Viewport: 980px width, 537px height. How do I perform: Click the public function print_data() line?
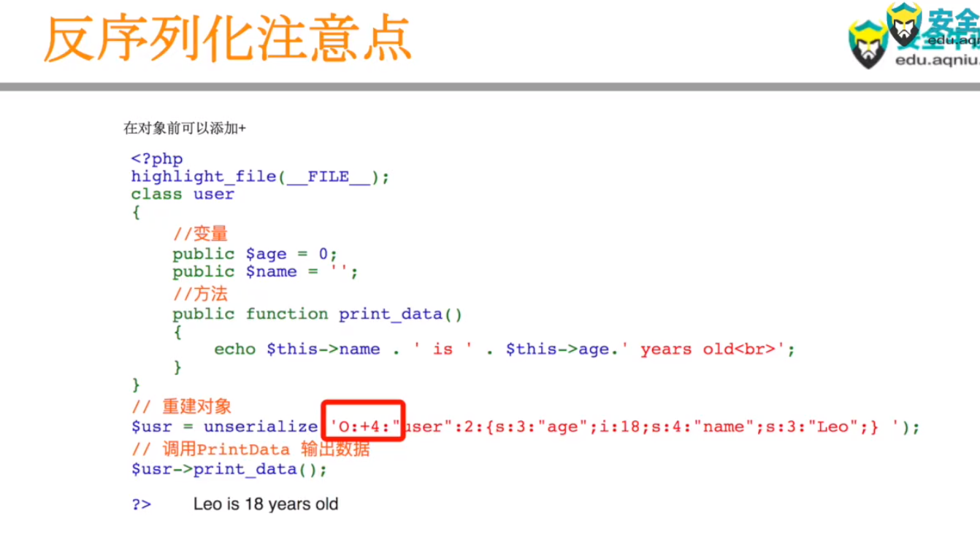click(318, 314)
